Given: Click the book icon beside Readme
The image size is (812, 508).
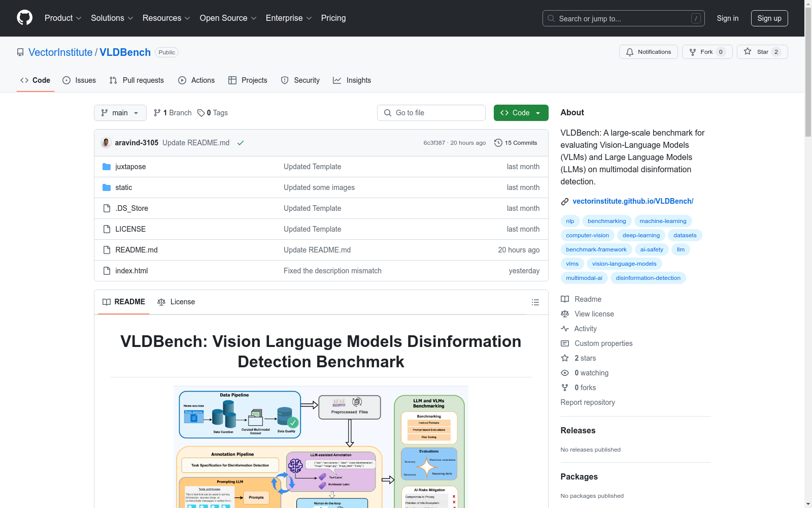Looking at the screenshot, I should click(565, 299).
